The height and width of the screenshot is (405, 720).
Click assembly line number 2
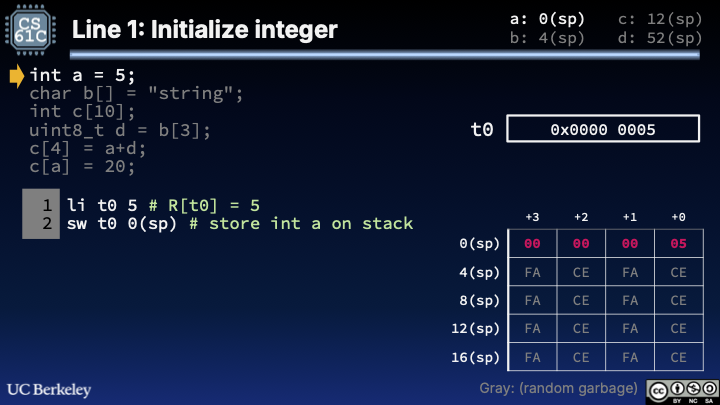[46, 223]
